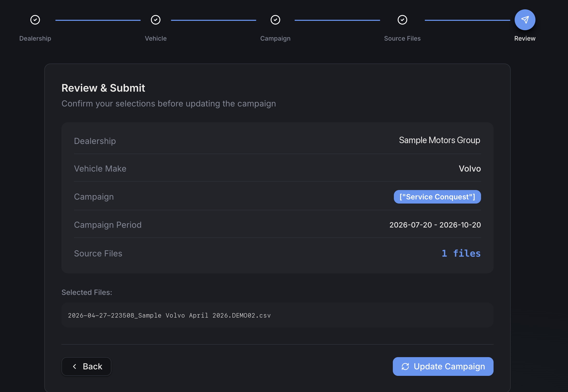Click the campaign period date range value
This screenshot has width=568, height=392.
435,225
